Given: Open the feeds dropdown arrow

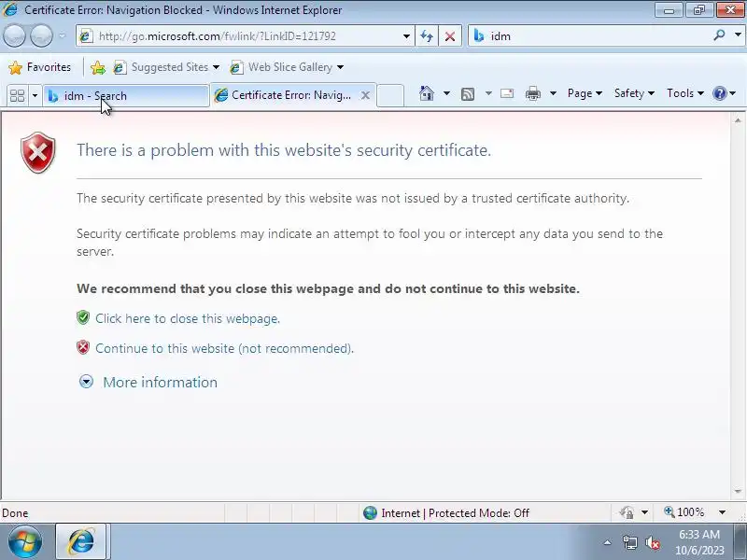Looking at the screenshot, I should [x=488, y=93].
